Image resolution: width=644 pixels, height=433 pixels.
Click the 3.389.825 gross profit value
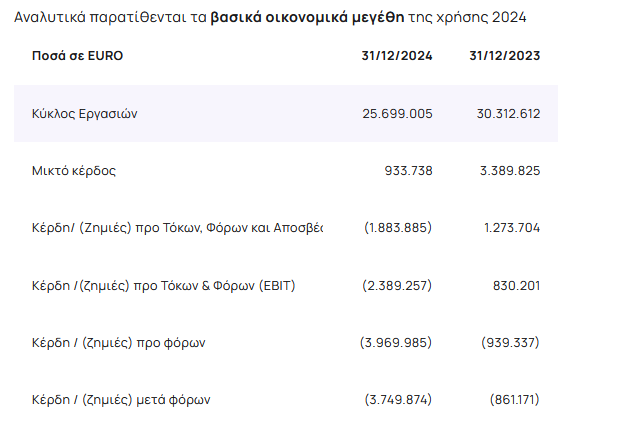[510, 170]
